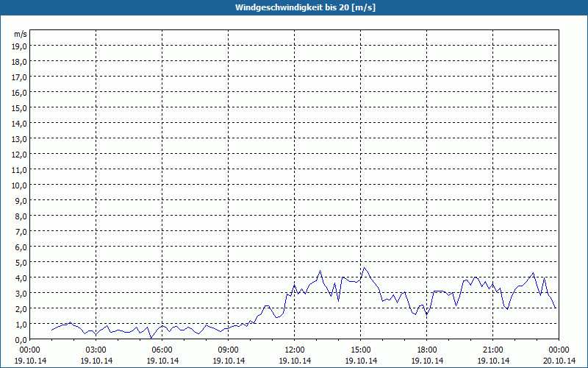The height and width of the screenshot is (368, 588).
Task: Click the chart title Windgeschwindigkeit bis 20 [m/s]
Action: pos(305,7)
